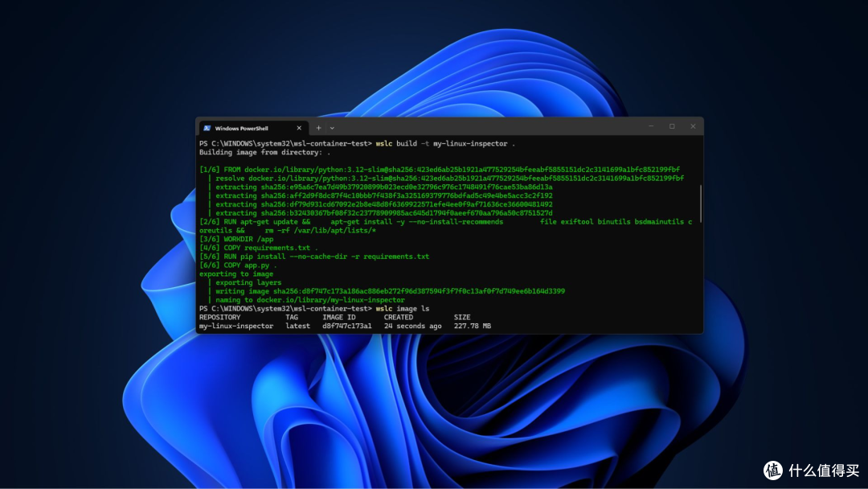Click the TAG column header
This screenshot has height=489, width=868.
click(x=292, y=318)
